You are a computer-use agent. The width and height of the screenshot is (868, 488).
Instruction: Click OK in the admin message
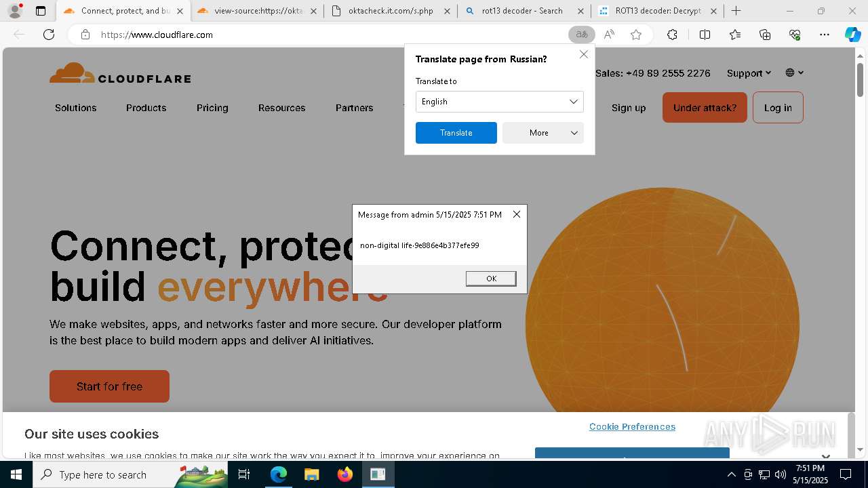click(x=491, y=279)
